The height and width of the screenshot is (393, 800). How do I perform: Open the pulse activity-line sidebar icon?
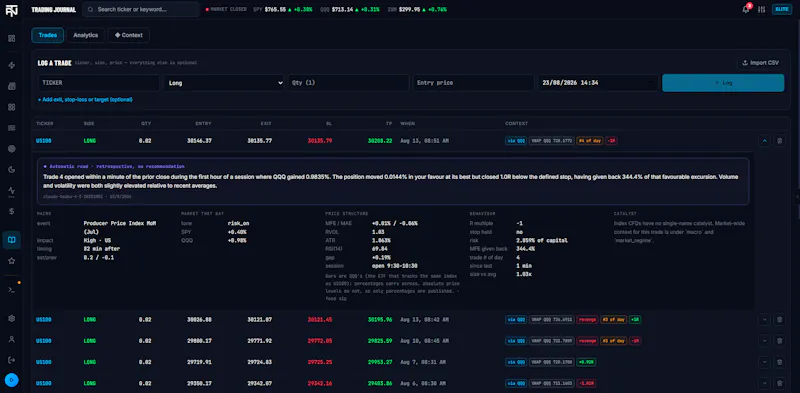point(11,190)
